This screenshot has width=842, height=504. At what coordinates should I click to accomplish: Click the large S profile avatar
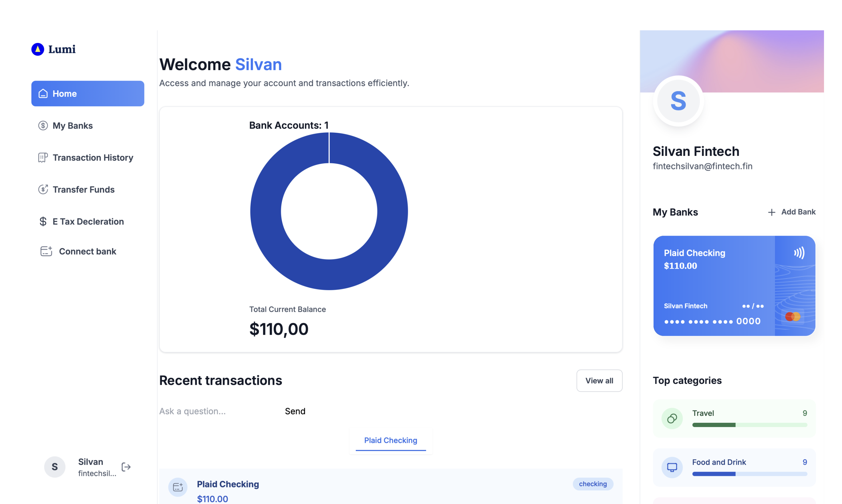678,101
